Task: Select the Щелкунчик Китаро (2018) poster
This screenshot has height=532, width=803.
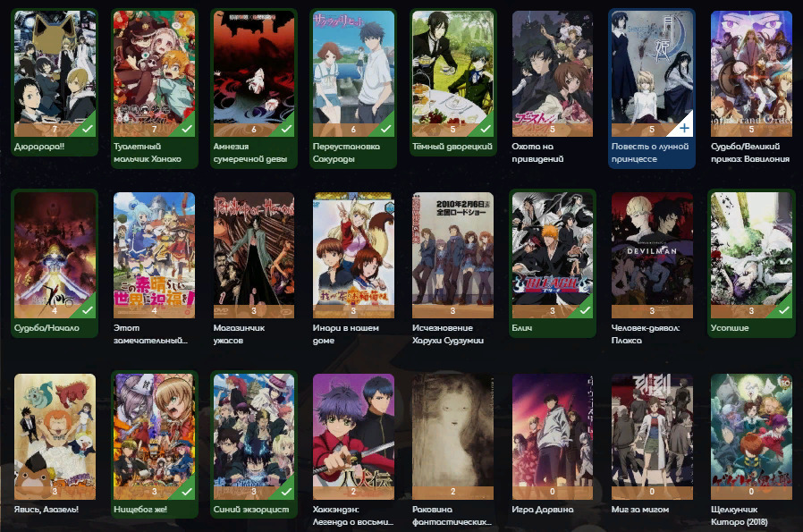Action: point(751,436)
